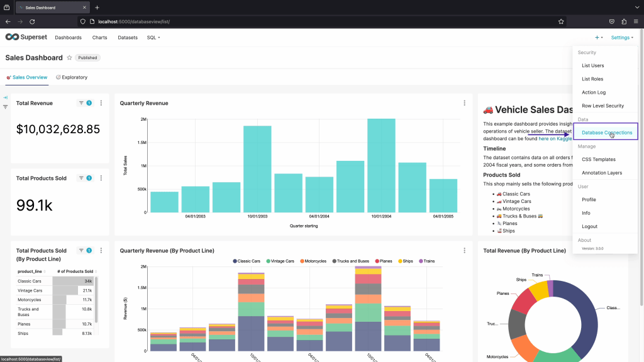
Task: Collapse the Settings dropdown menu
Action: [621, 38]
